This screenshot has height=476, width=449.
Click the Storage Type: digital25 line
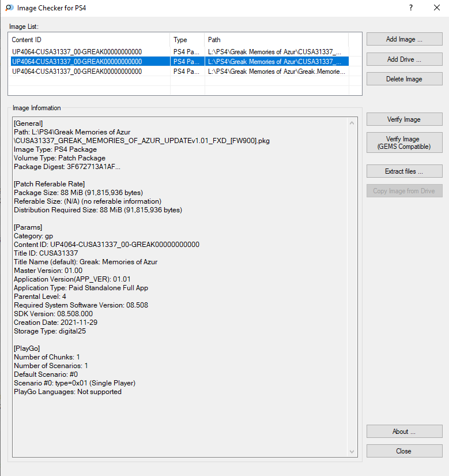50,331
